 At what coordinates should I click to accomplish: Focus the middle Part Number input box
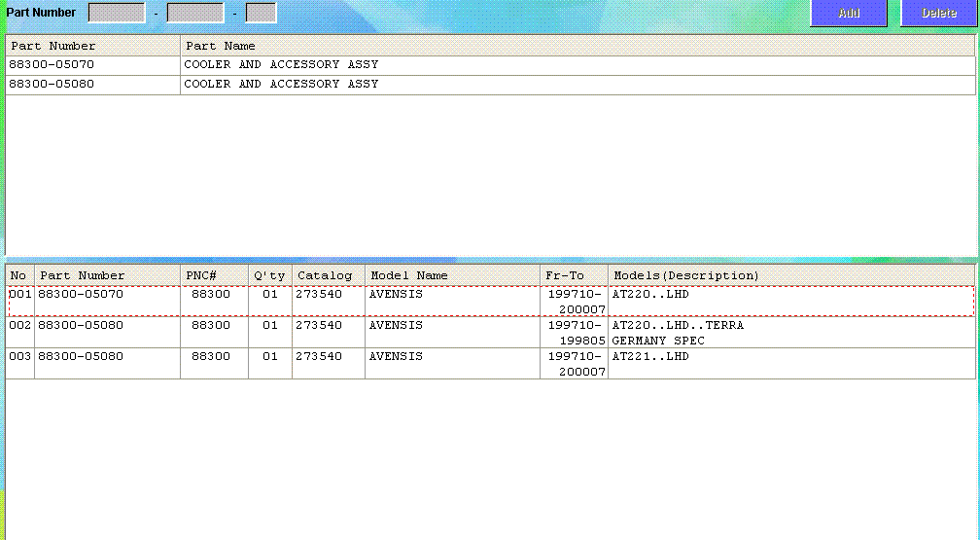click(195, 13)
